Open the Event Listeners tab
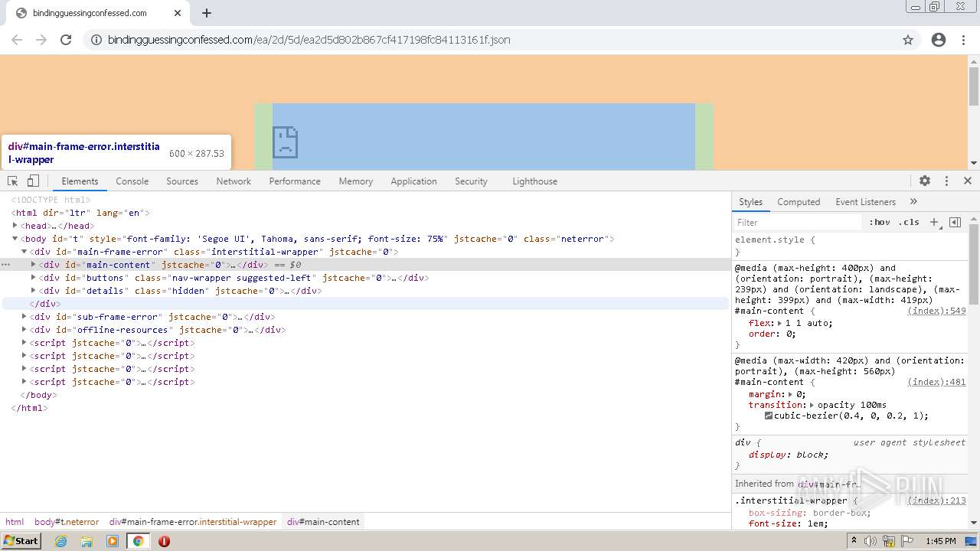Image resolution: width=980 pixels, height=551 pixels. pos(865,202)
